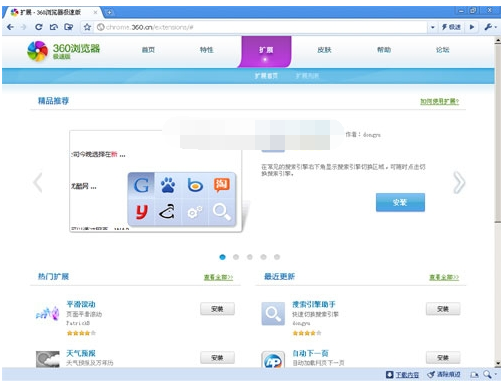Open 下载内容 in the status bar
The width and height of the screenshot is (501, 383).
point(402,375)
